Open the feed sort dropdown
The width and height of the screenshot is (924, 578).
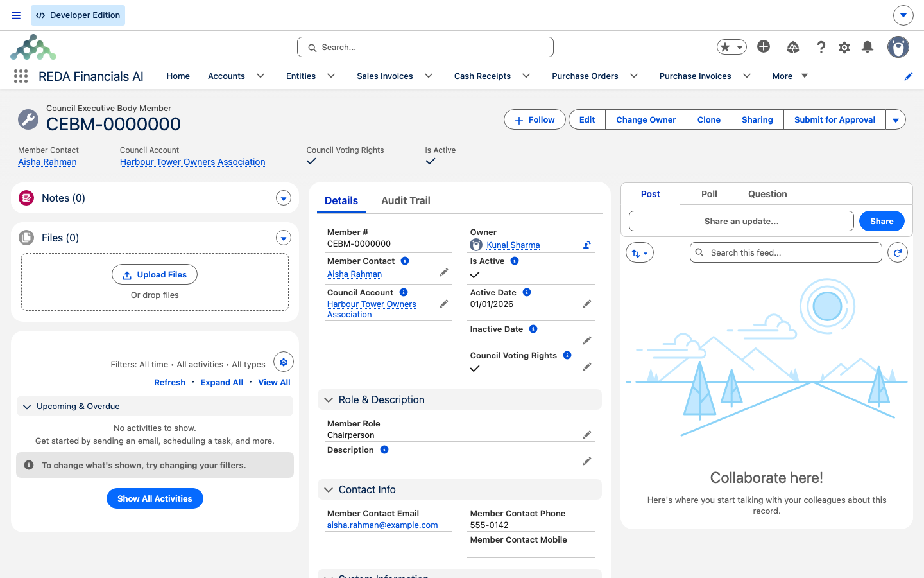(640, 253)
